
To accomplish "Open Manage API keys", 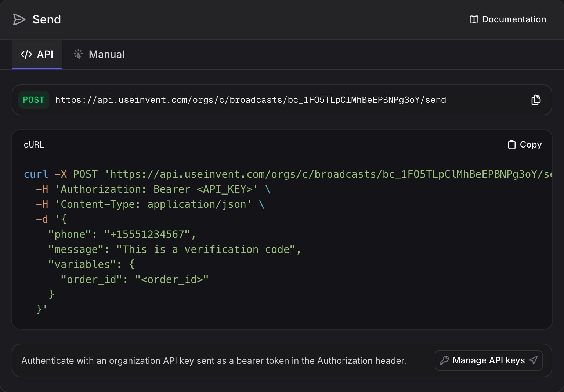I will (x=488, y=360).
